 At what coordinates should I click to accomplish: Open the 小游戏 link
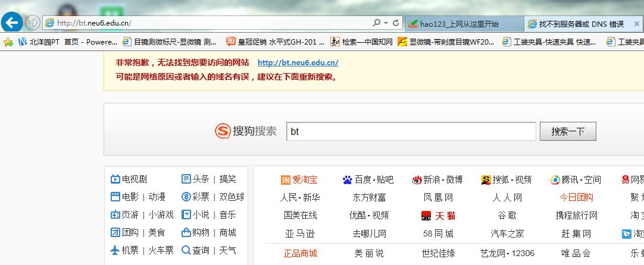161,214
